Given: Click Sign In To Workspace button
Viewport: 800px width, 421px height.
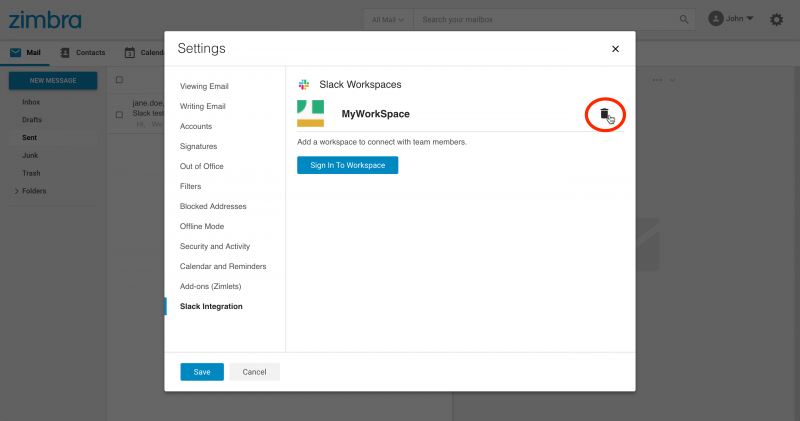Looking at the screenshot, I should click(x=347, y=165).
